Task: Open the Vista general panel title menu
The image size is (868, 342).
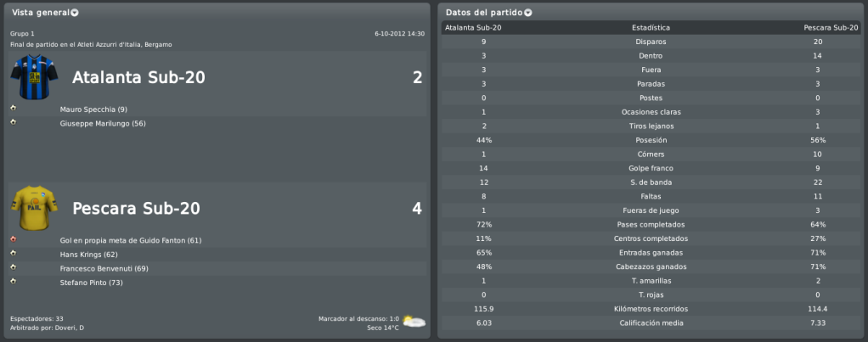Action: tap(41, 12)
